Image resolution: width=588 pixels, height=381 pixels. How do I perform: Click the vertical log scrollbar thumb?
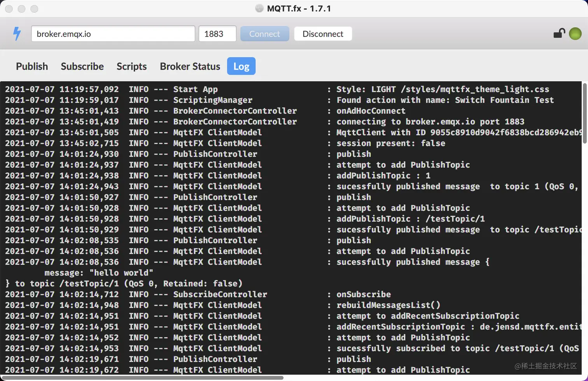[x=584, y=113]
